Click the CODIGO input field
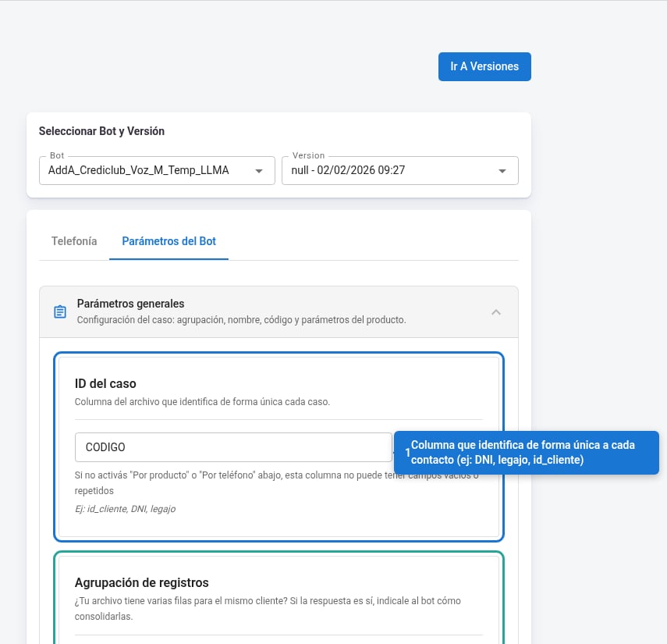 [x=233, y=447]
